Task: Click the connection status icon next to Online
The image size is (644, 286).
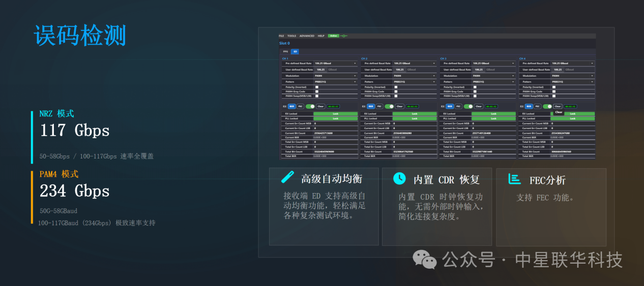Action: coord(344,36)
